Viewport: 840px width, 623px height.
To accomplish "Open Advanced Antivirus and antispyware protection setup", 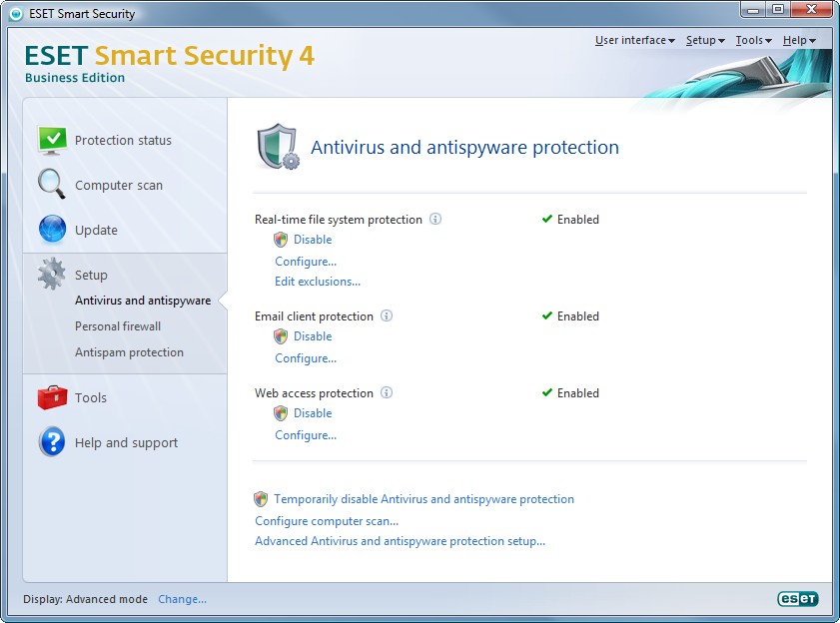I will coord(400,541).
